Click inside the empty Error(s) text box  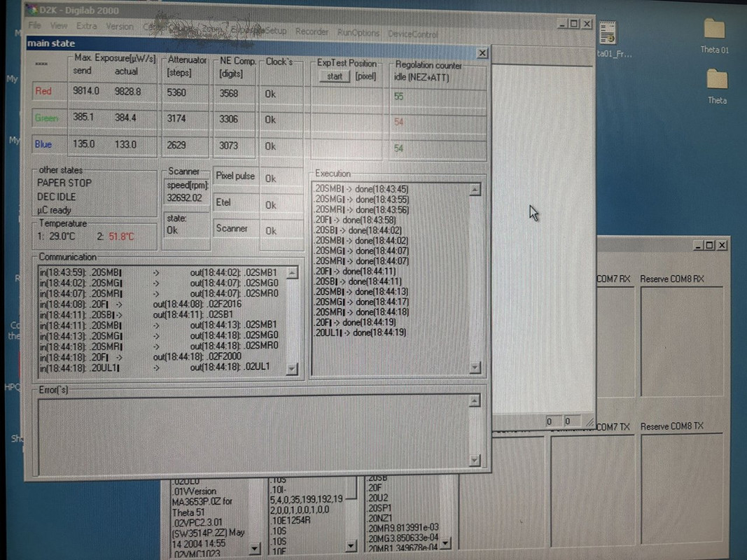[253, 434]
